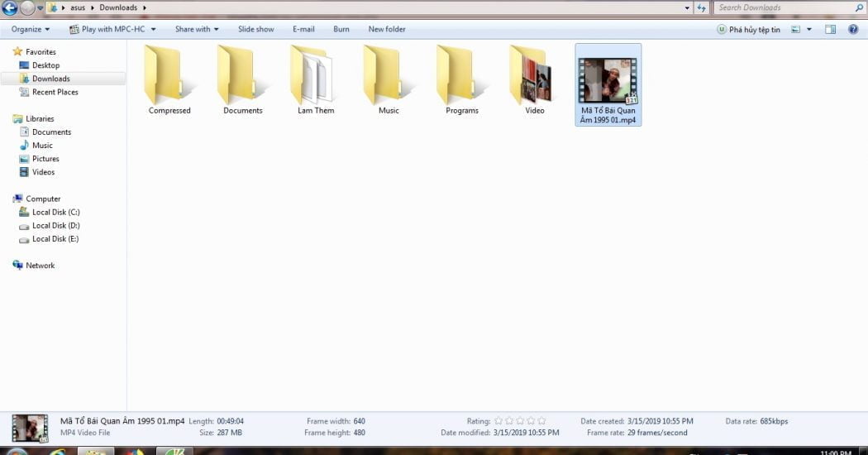
Task: Click the details pane video thumbnail
Action: click(30, 428)
